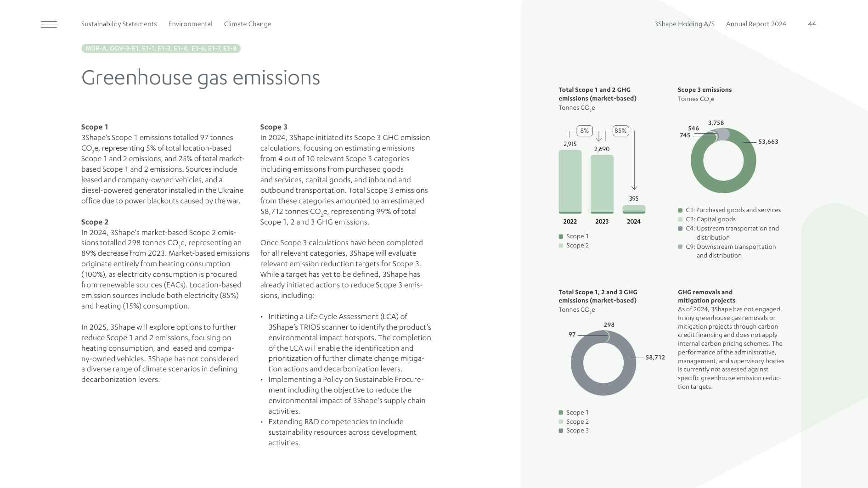Click C1: Purchased goods and services swatch
Image resolution: width=868 pixels, height=488 pixels.
click(x=680, y=210)
